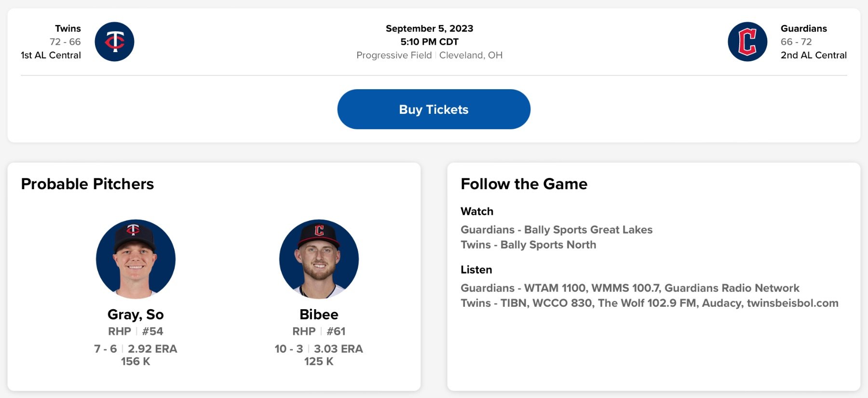
Task: Select the Twins team name
Action: [68, 28]
